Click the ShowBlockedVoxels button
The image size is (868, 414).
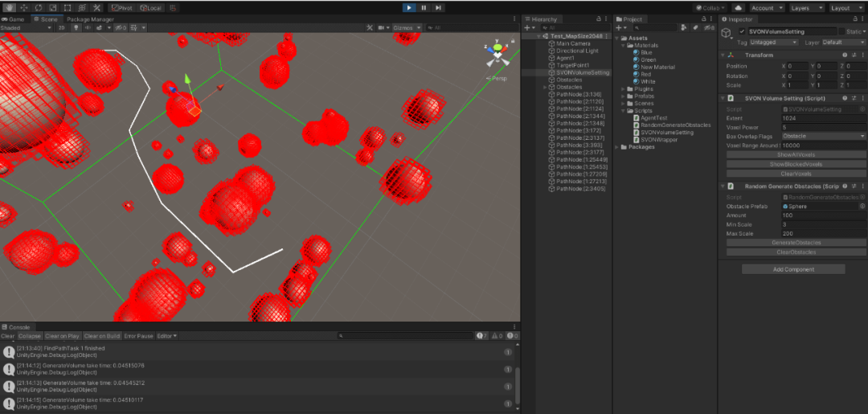[796, 164]
